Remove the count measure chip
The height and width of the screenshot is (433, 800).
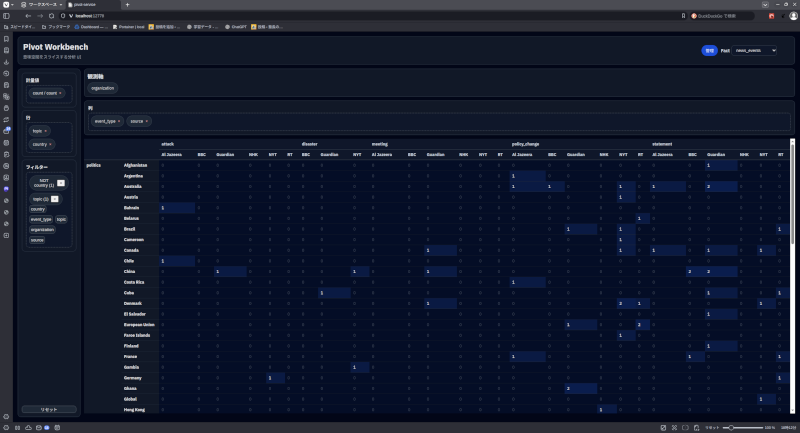60,93
